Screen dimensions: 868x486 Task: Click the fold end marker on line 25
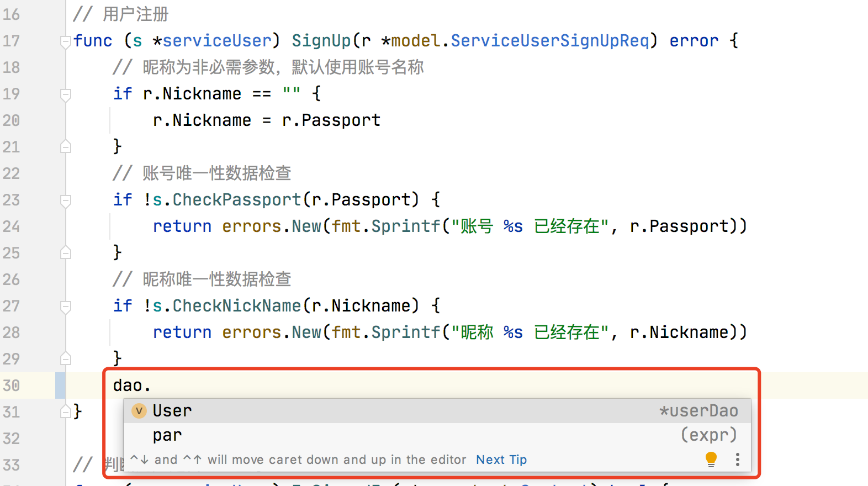pyautogui.click(x=66, y=252)
